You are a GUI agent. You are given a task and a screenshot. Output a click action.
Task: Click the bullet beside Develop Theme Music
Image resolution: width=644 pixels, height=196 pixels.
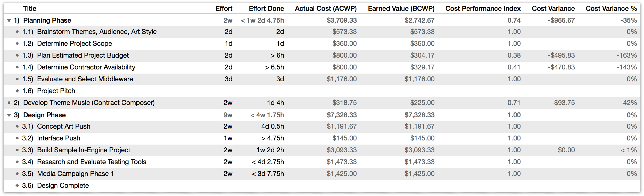click(x=9, y=103)
